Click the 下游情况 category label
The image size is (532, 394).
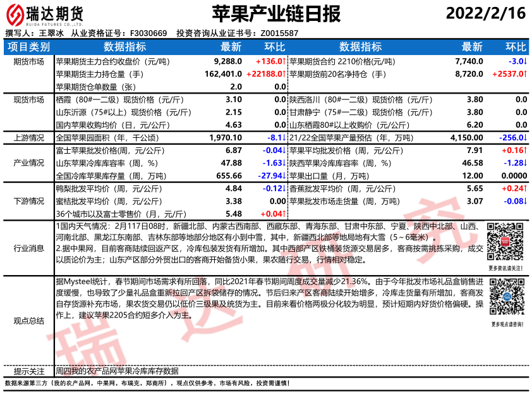click(28, 201)
